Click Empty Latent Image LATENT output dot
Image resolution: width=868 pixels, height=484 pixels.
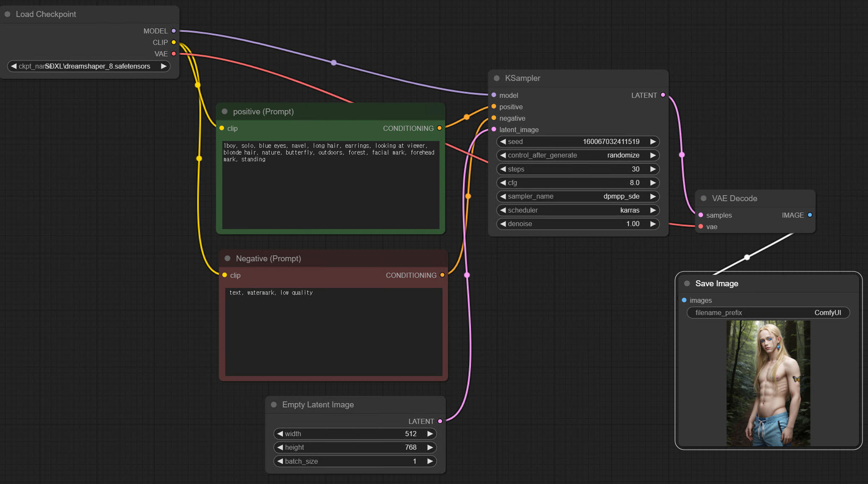440,421
